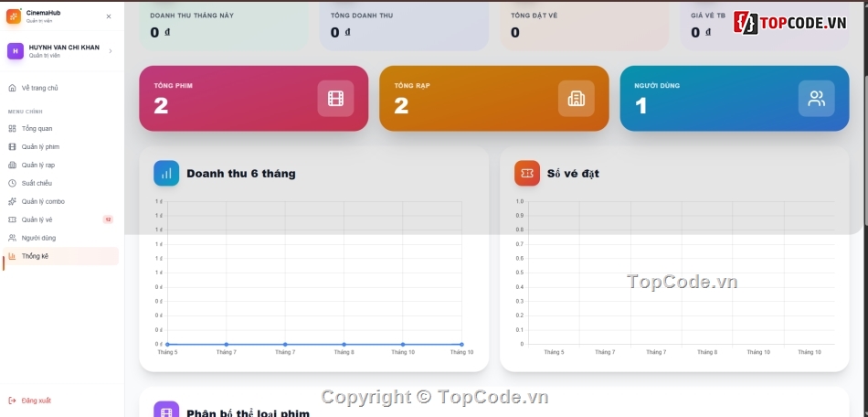Click the logout arrow icon

click(x=12, y=401)
